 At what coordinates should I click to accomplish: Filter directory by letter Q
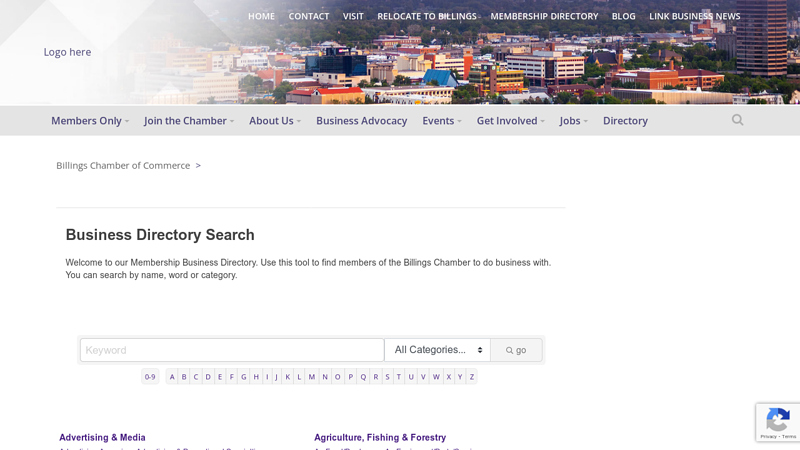coord(363,377)
